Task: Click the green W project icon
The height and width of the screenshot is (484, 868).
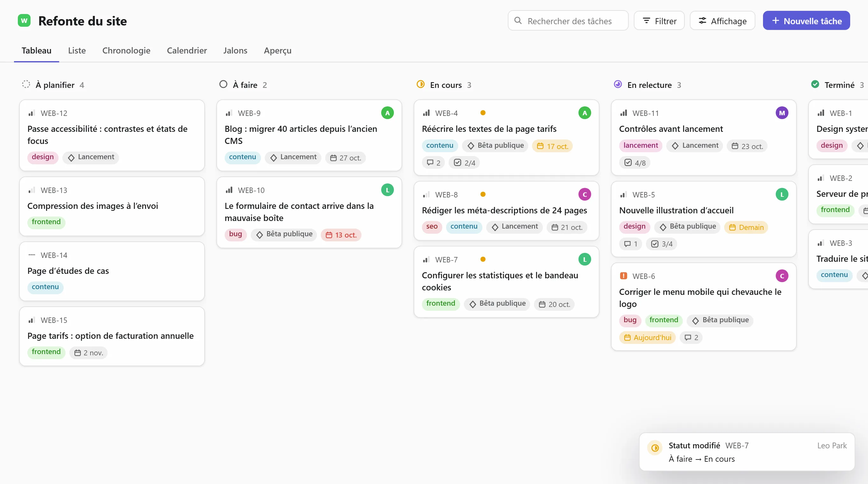Action: click(24, 21)
